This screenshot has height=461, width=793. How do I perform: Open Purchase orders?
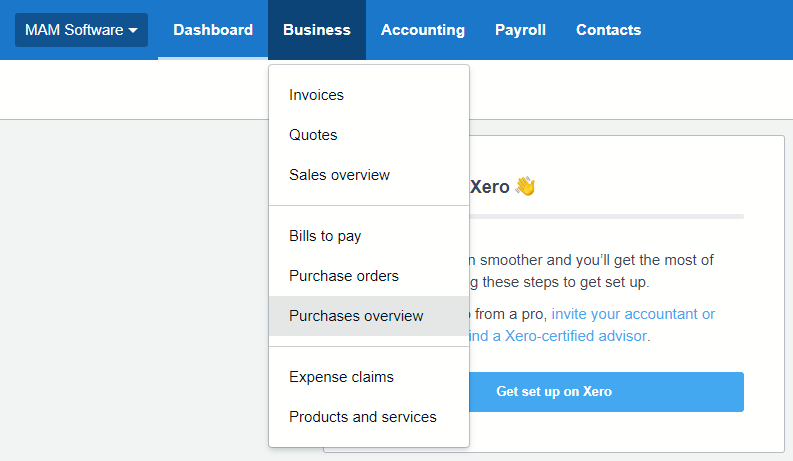click(344, 276)
